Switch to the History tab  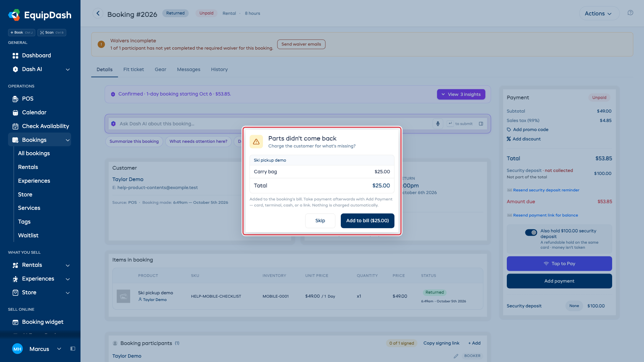[x=219, y=69]
